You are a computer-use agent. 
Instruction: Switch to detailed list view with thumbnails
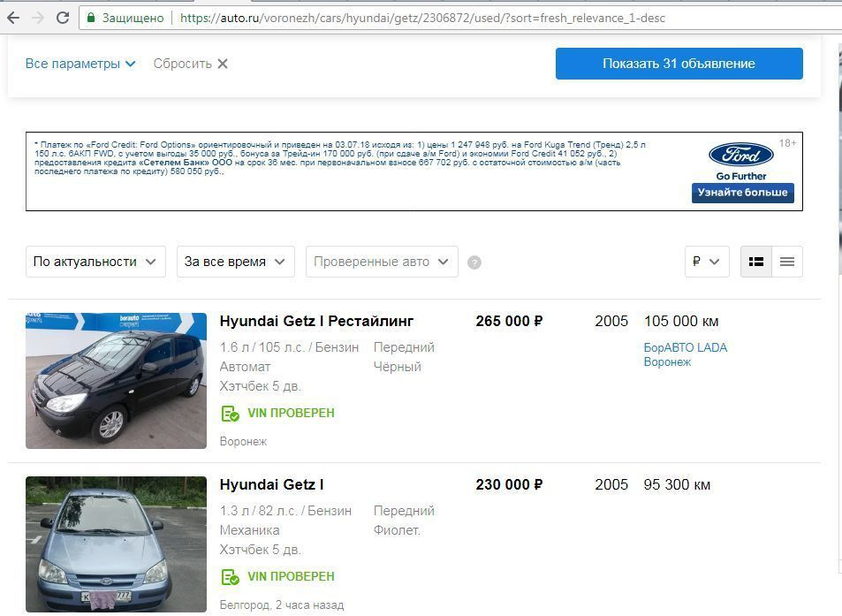pyautogui.click(x=756, y=262)
